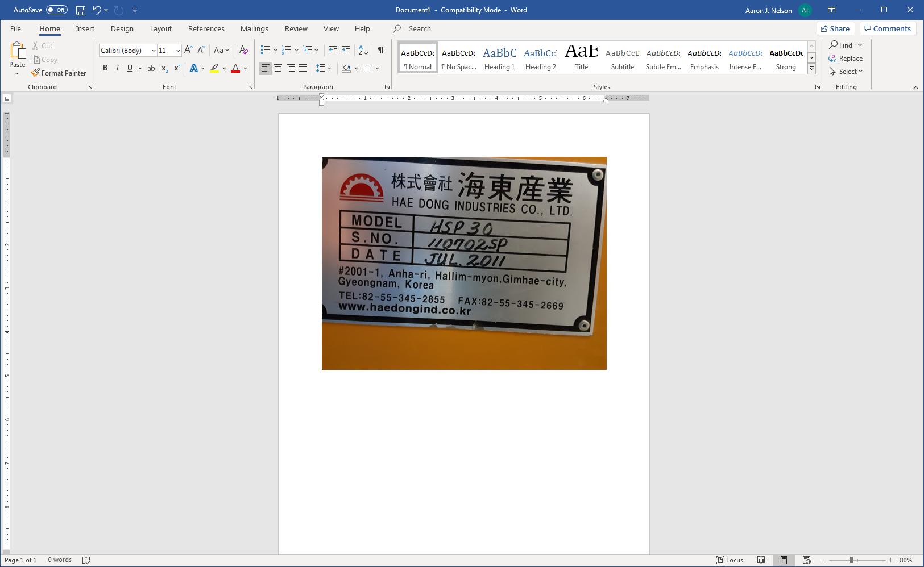Click the Subscript icon
The height and width of the screenshot is (567, 924).
(x=164, y=68)
